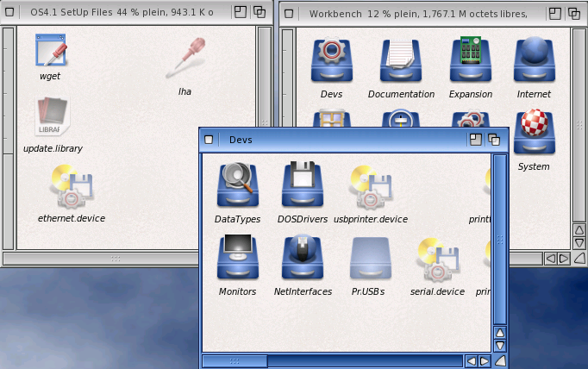Click the Workbench window depth gadget
This screenshot has width=588, height=369.
point(574,14)
